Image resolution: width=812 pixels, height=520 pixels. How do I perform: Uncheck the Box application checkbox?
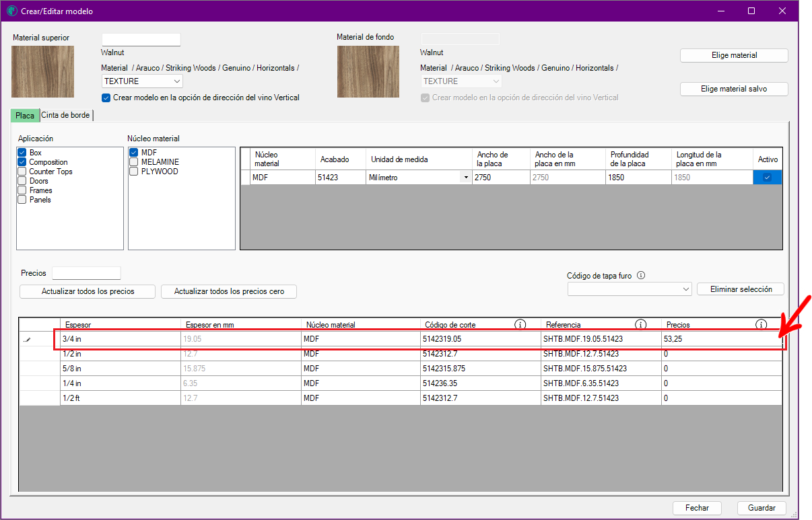pyautogui.click(x=22, y=153)
